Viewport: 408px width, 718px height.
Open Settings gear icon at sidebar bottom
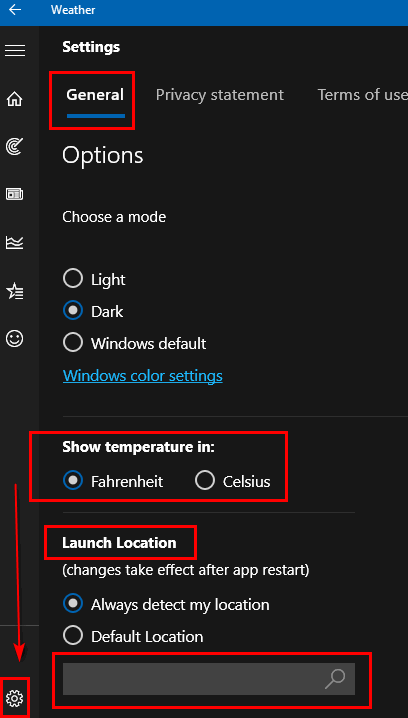[15, 697]
